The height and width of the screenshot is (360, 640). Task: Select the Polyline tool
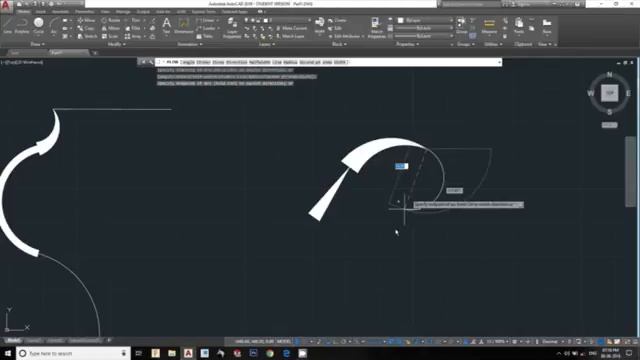[22, 25]
